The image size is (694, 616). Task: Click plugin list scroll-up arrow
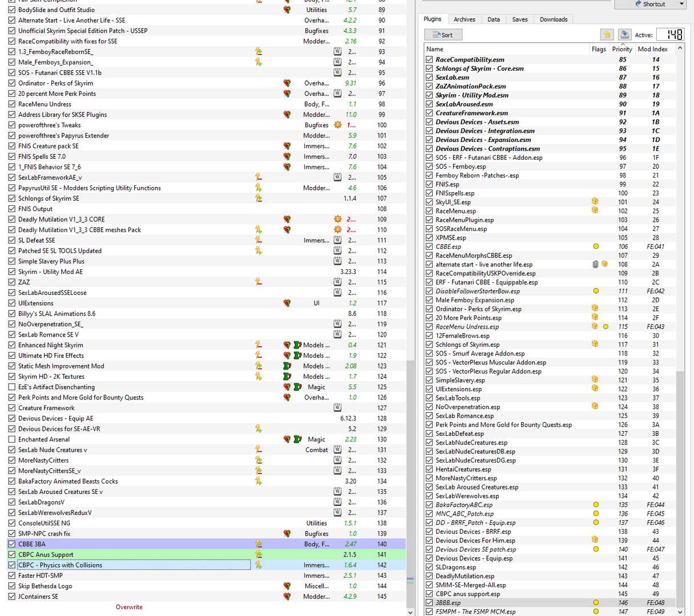click(680, 48)
